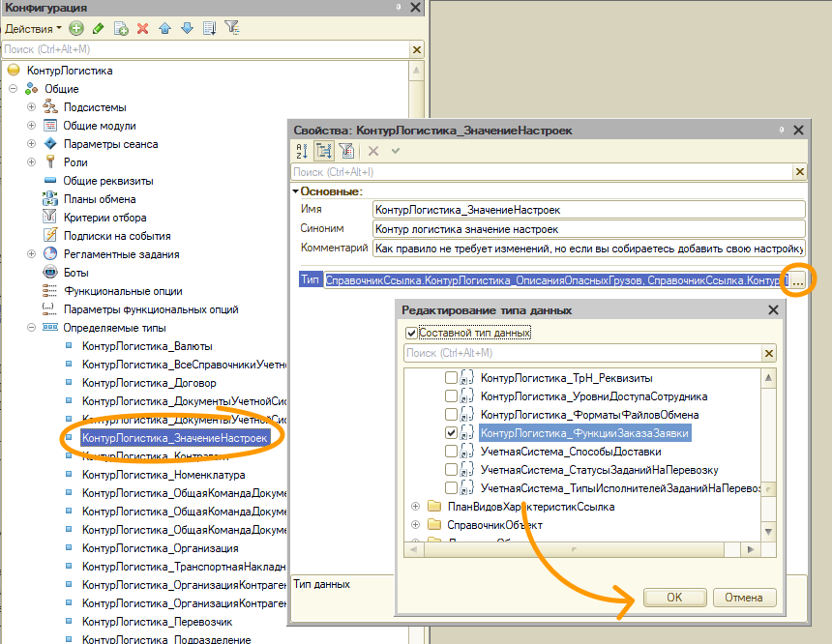Expand the Регламентные задания node
Viewport: 832px width, 644px height.
point(31,253)
